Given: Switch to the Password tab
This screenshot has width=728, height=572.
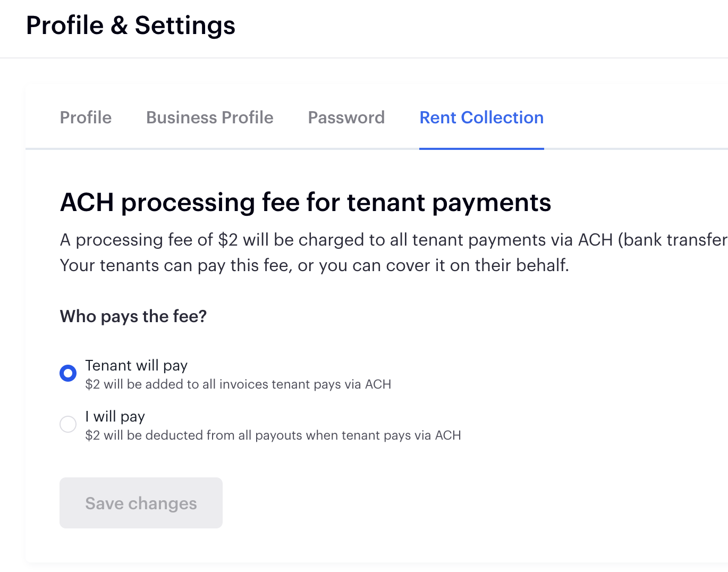Looking at the screenshot, I should 346,117.
